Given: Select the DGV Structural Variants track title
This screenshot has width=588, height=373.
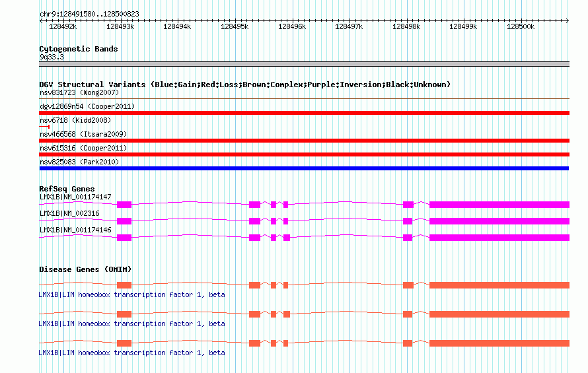Looking at the screenshot, I should (244, 85).
